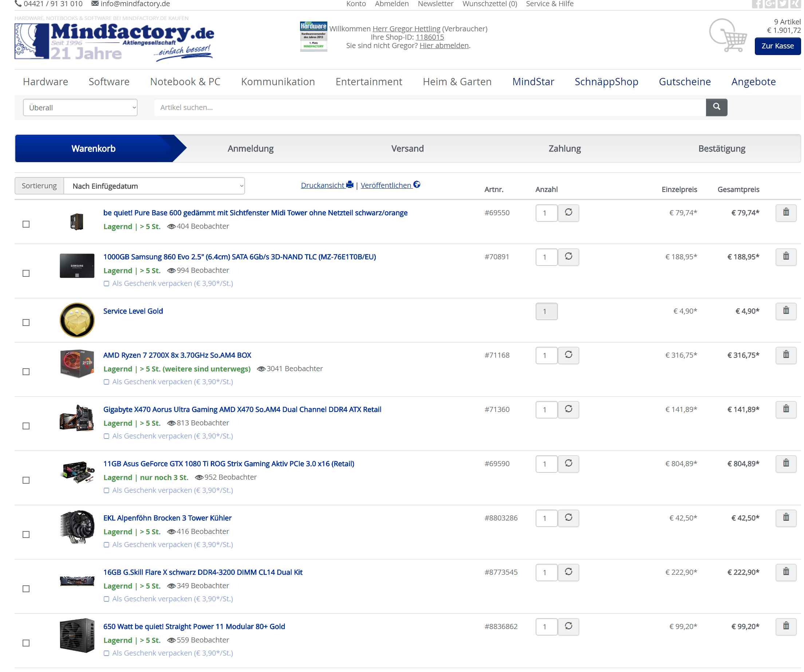804x672 pixels.
Task: Open the Hier abmelden link
Action: [x=444, y=46]
